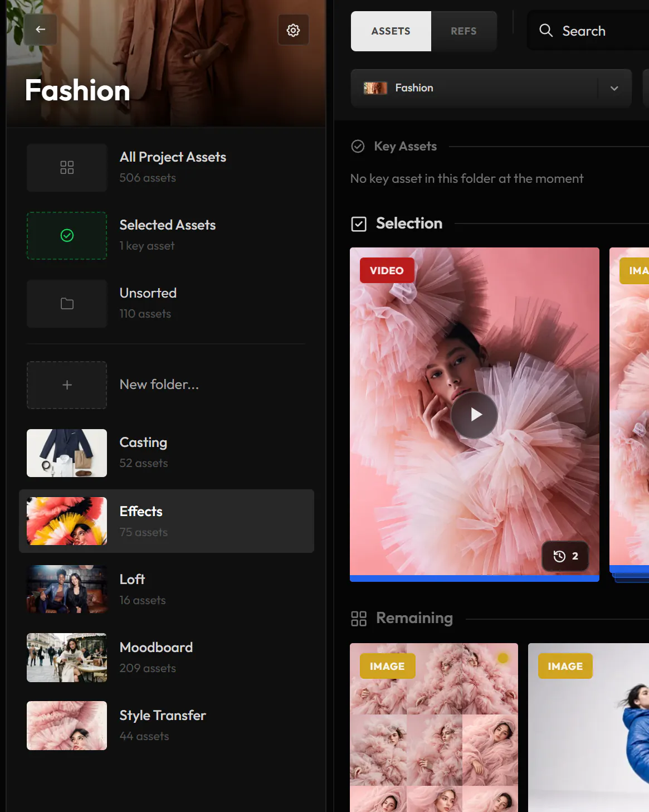This screenshot has width=649, height=812.
Task: Open the Style Transfer folder
Action: click(167, 726)
